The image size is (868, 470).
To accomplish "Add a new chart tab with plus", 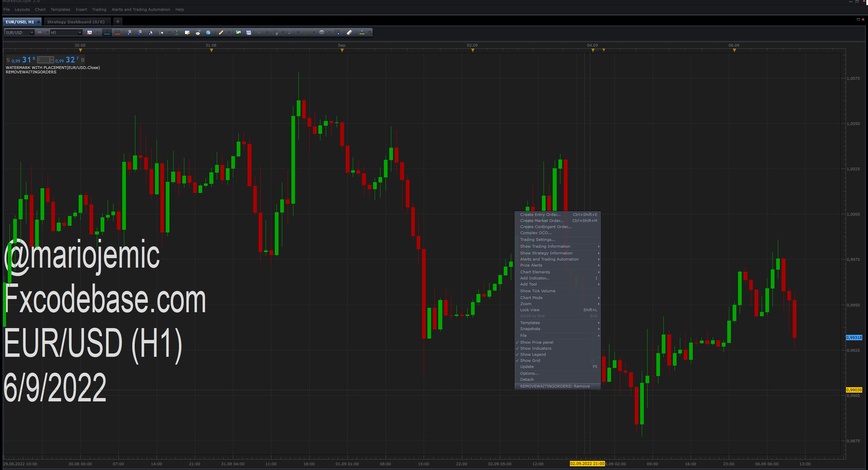I will click(117, 22).
